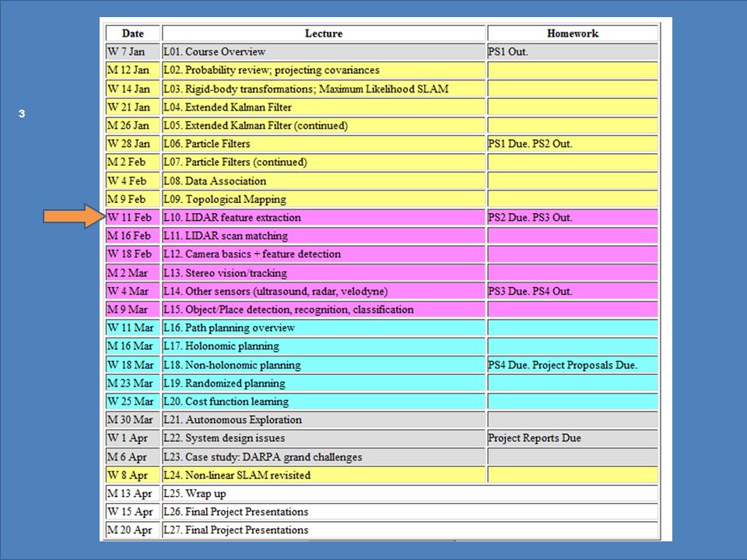
Task: Click the M 23 Mar date cell
Action: (x=132, y=383)
